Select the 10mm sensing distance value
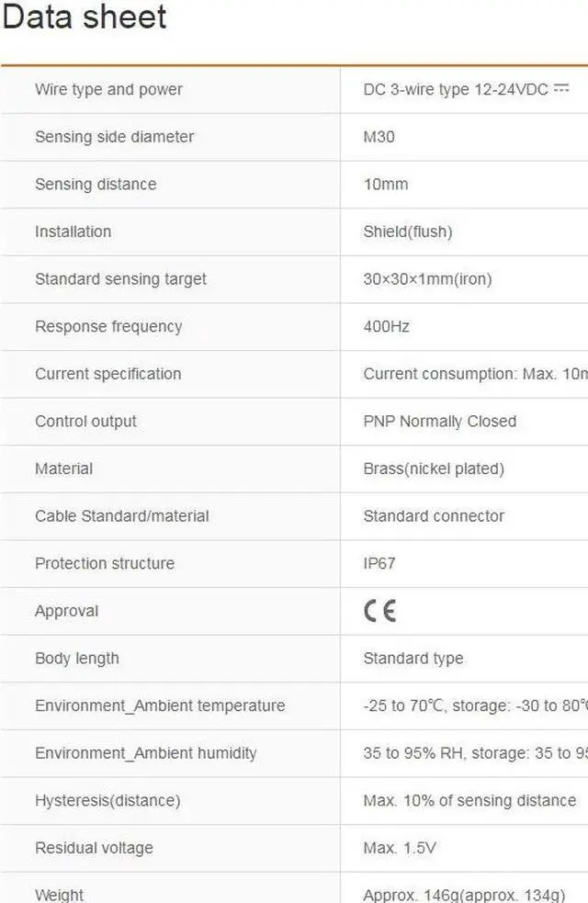The height and width of the screenshot is (903, 588). pyautogui.click(x=386, y=184)
